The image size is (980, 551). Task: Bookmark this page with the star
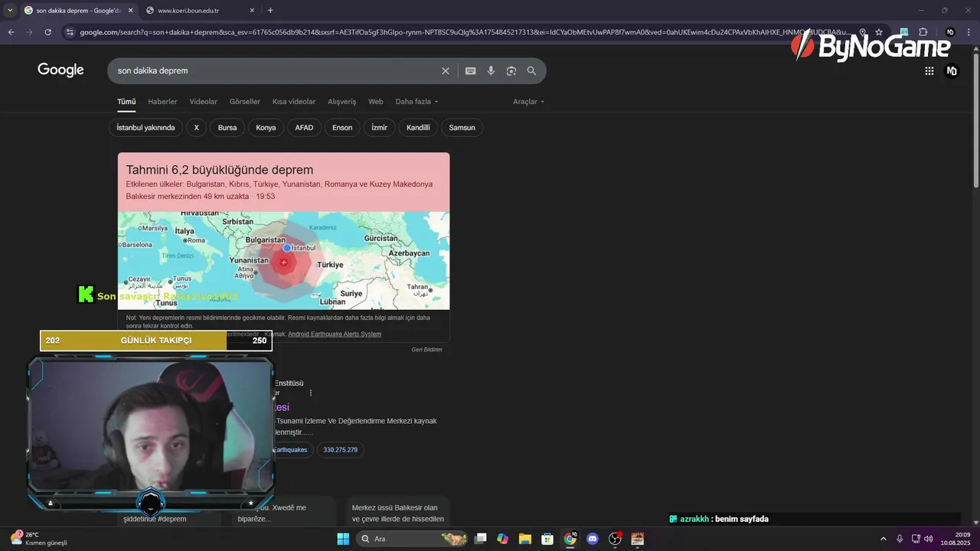[x=879, y=32]
